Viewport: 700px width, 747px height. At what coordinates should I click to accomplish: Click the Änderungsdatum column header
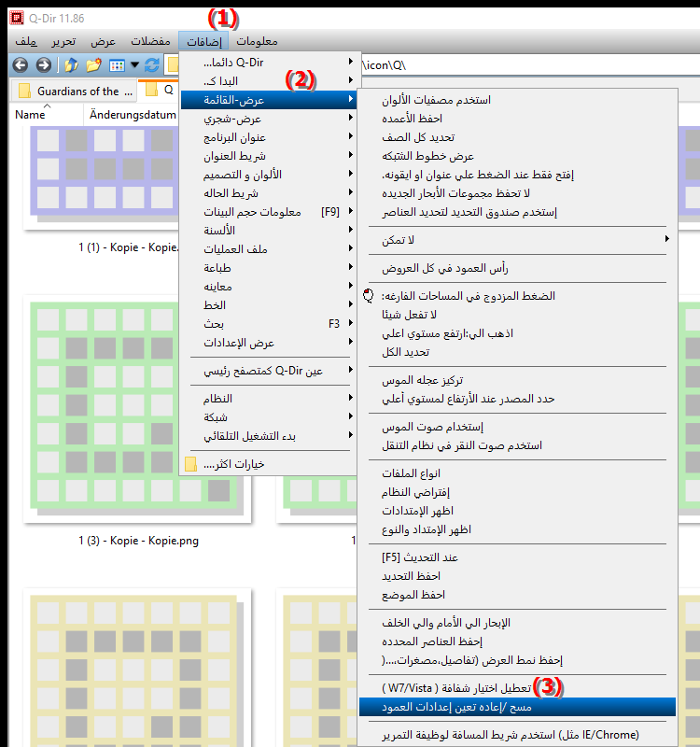click(x=133, y=115)
